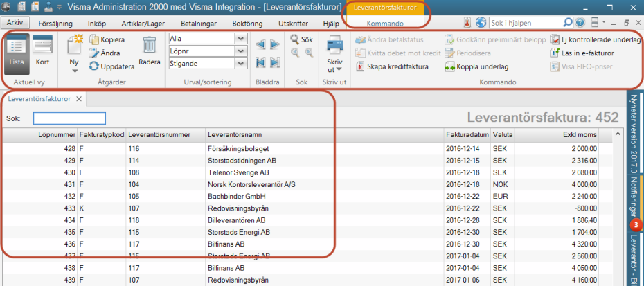Select row Bachbinder GmbH

(x=307, y=197)
